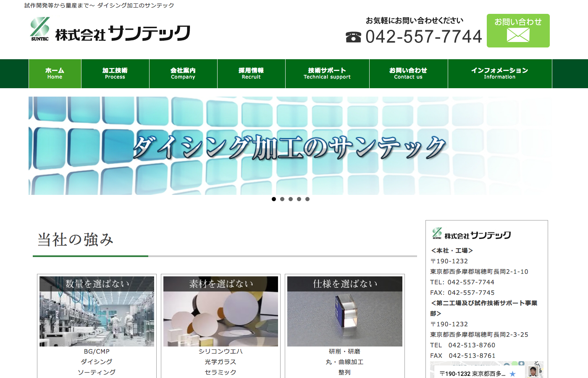Click the お問い合わせ green envelope button

tap(518, 31)
